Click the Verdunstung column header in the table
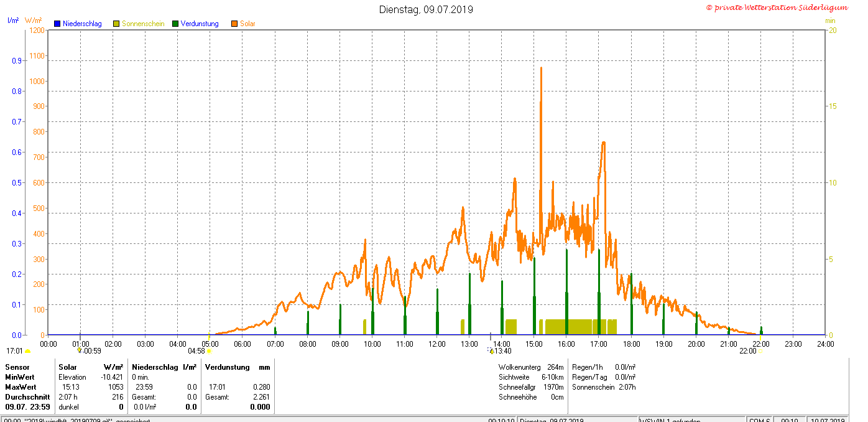This screenshot has height=422, width=868. [x=228, y=367]
